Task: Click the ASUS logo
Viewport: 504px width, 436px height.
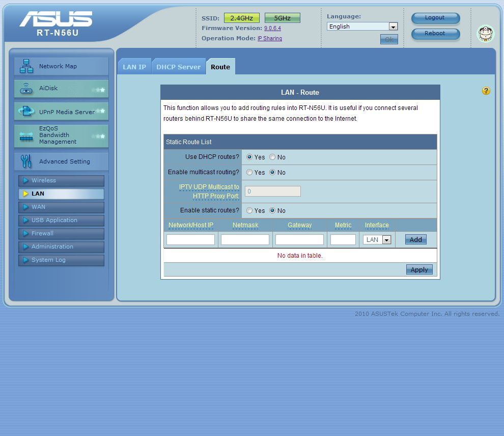Action: (x=56, y=19)
